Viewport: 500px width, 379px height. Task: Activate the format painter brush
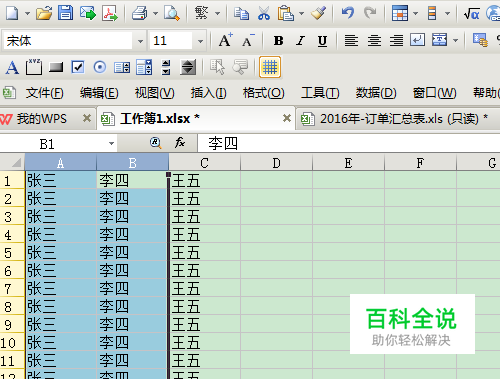point(318,13)
